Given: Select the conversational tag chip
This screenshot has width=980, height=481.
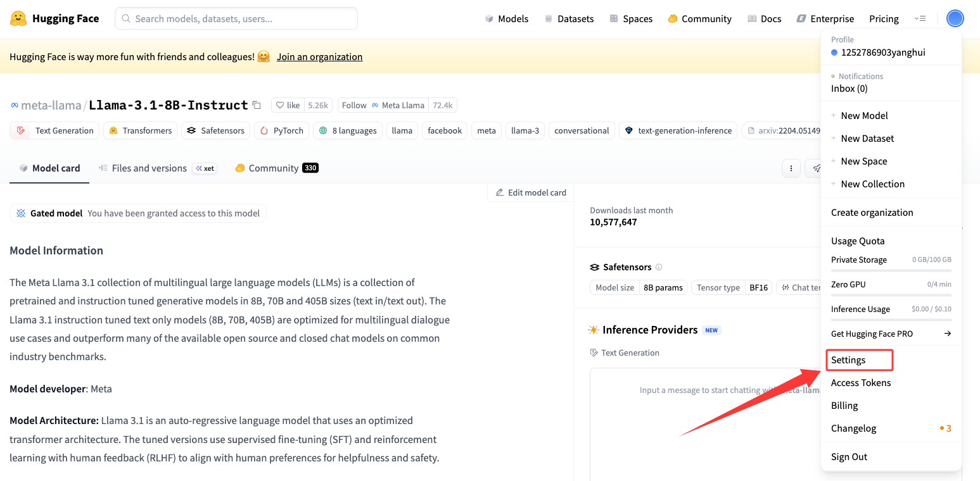Looking at the screenshot, I should 582,130.
